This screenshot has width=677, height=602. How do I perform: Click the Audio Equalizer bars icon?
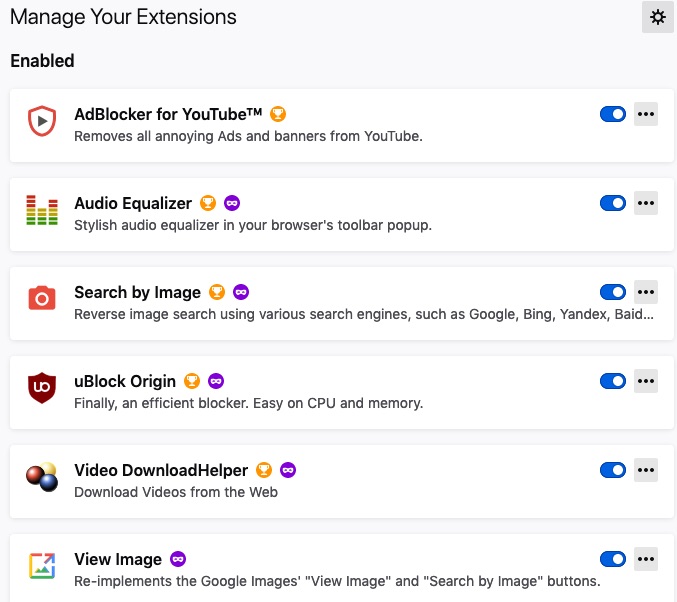(42, 210)
